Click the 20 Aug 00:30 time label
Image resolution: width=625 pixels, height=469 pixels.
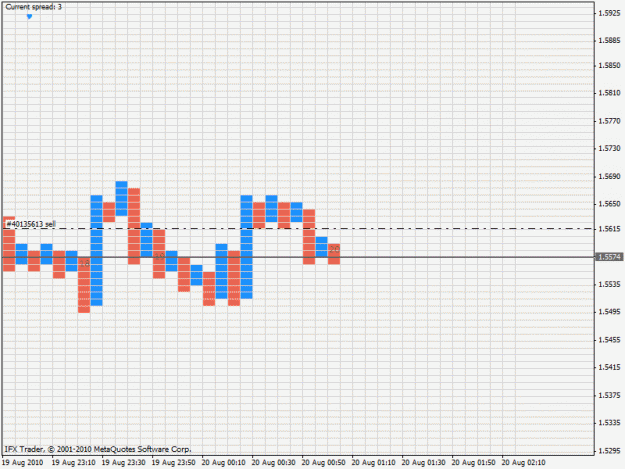[x=273, y=463]
